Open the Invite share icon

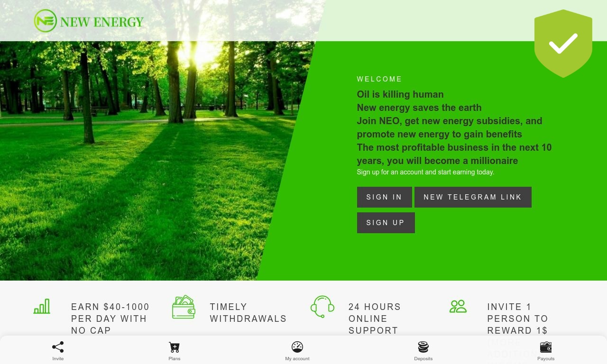[58, 347]
